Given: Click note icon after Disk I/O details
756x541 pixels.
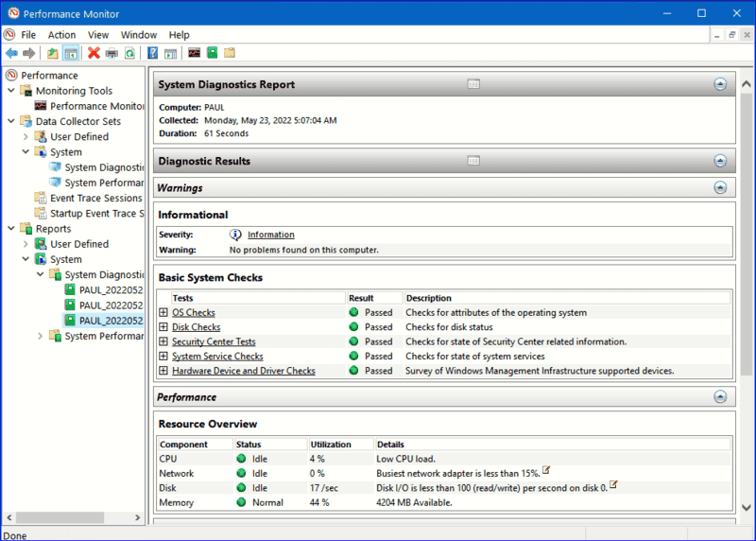Looking at the screenshot, I should point(613,484).
